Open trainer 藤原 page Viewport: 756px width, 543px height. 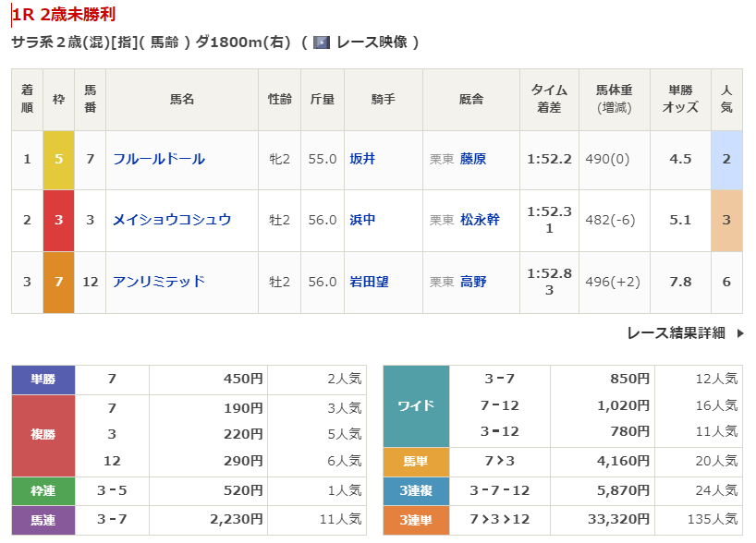point(473,159)
